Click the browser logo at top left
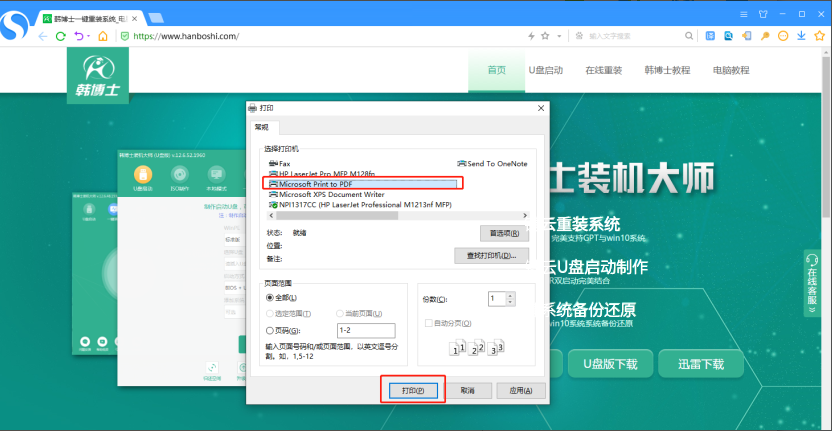Viewport: 832px width, 431px height. [x=15, y=24]
